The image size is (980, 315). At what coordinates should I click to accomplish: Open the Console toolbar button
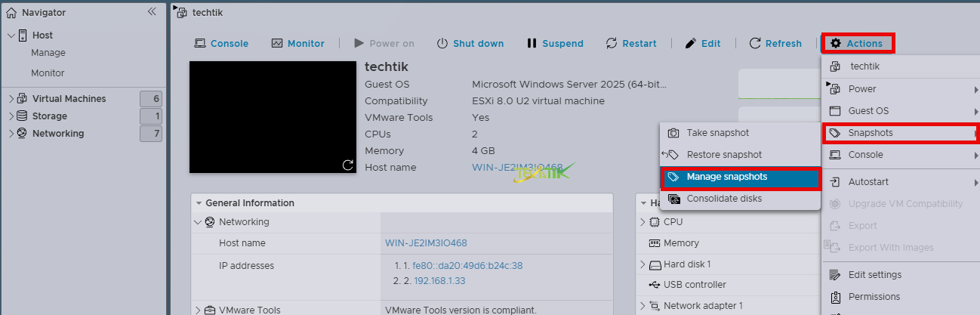coord(221,43)
